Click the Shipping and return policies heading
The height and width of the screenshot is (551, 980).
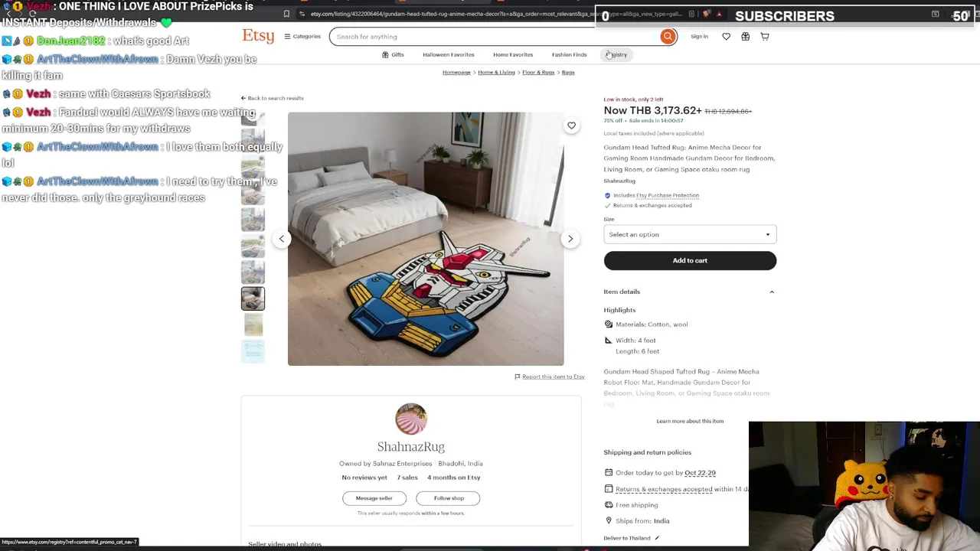click(x=647, y=452)
